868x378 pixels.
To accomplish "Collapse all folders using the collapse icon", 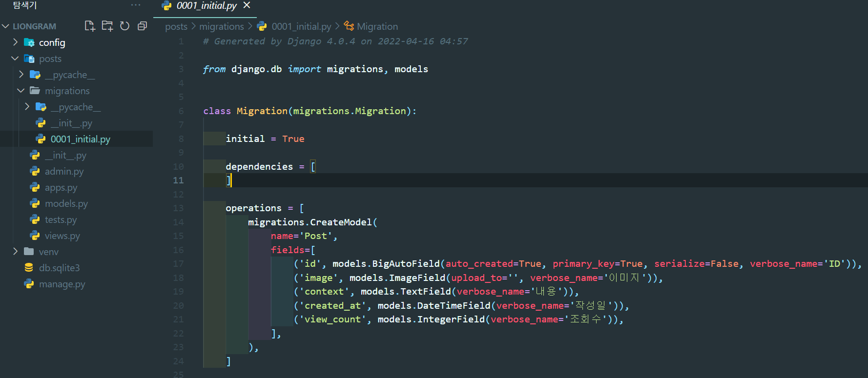I will [142, 26].
